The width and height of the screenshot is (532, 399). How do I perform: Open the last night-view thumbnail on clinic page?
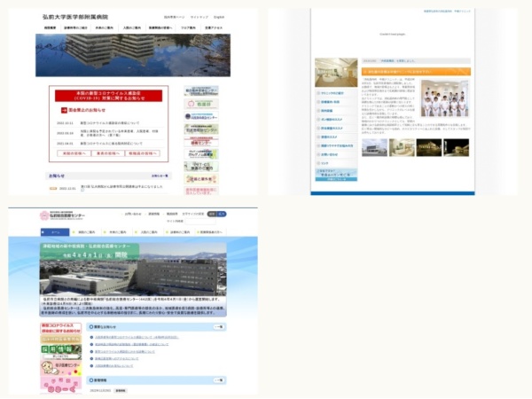[x=457, y=147]
